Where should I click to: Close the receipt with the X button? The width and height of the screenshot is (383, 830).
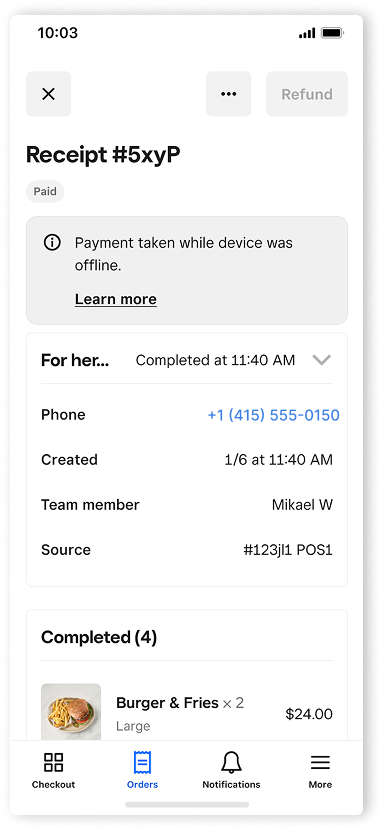[x=48, y=94]
